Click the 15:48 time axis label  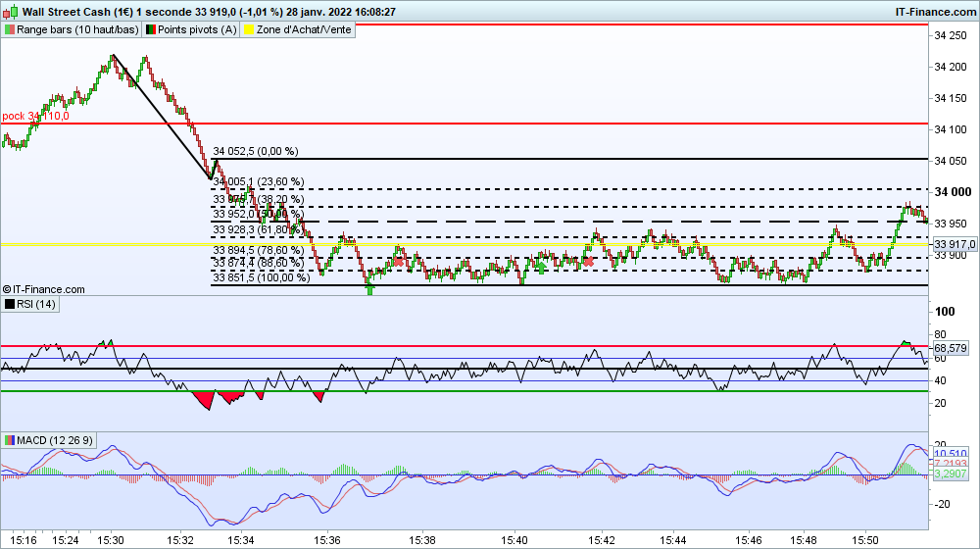804,540
